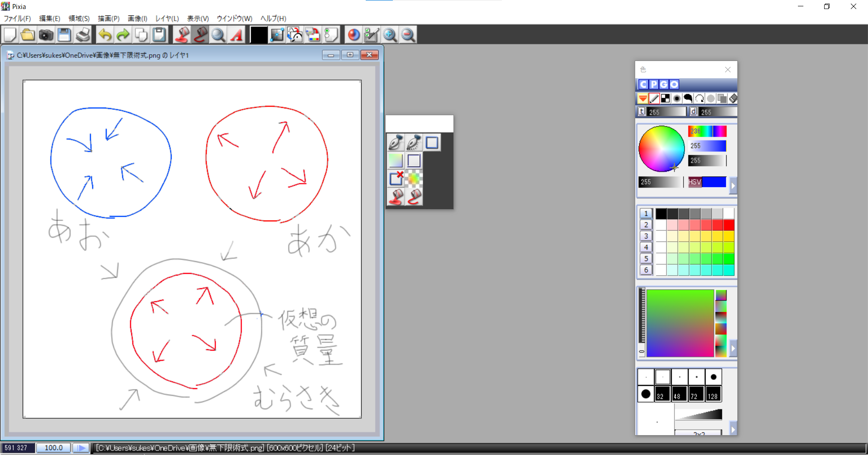Click the green redo arrow icon
The image size is (868, 455).
coord(123,35)
